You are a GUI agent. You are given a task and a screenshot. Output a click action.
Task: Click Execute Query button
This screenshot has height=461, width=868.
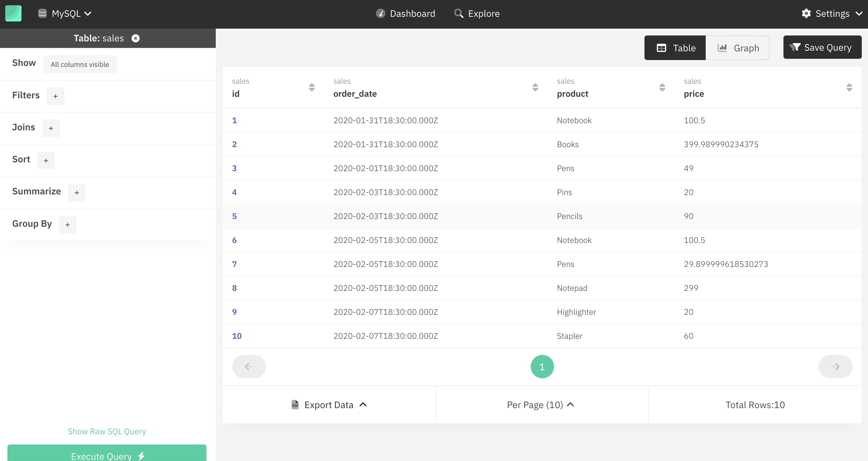point(107,456)
